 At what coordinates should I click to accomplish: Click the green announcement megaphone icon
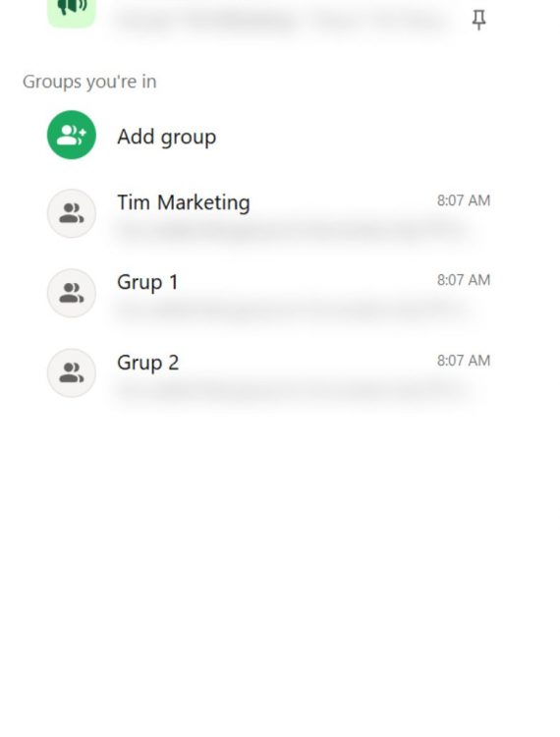point(72,12)
